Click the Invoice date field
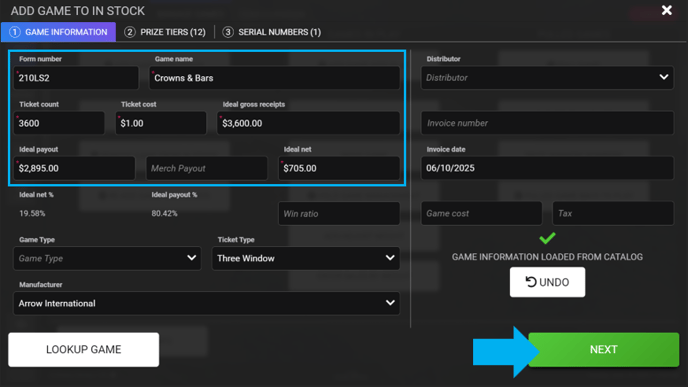 (547, 168)
